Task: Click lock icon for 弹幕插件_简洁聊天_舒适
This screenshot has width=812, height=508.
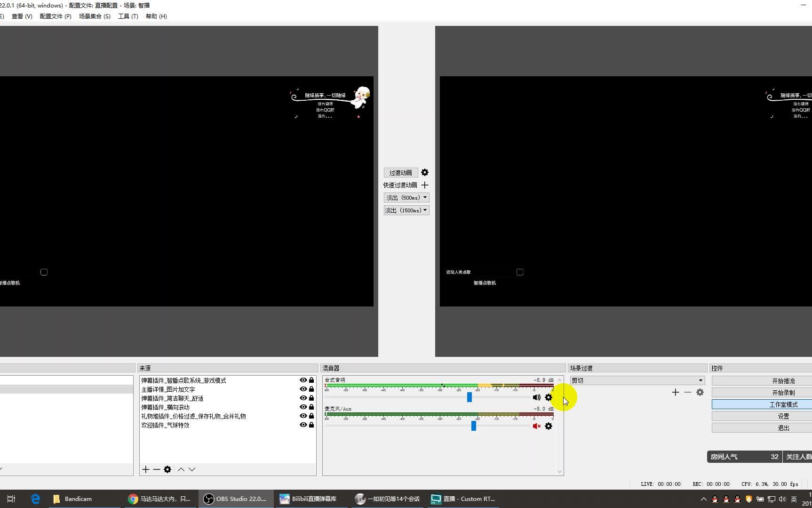Action: [x=311, y=398]
